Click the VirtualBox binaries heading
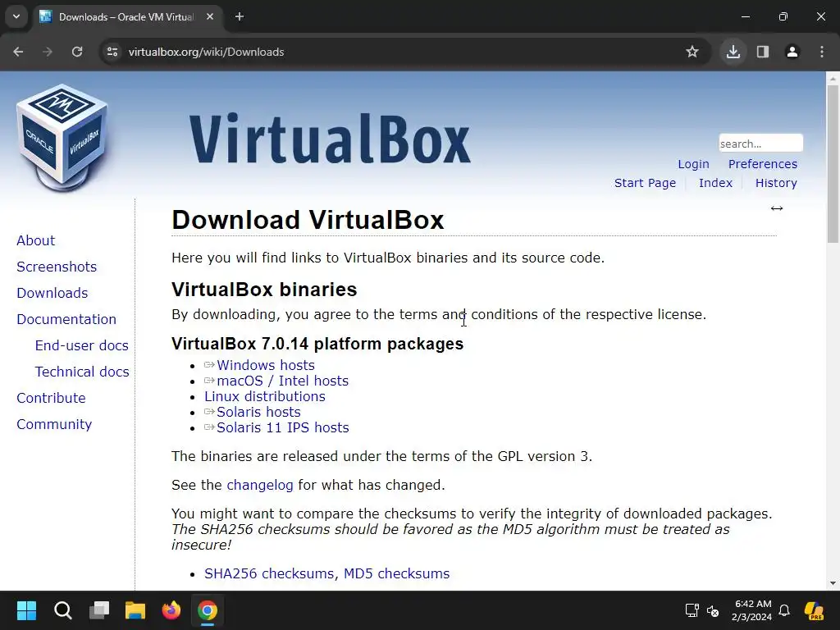The image size is (840, 630). [x=264, y=290]
